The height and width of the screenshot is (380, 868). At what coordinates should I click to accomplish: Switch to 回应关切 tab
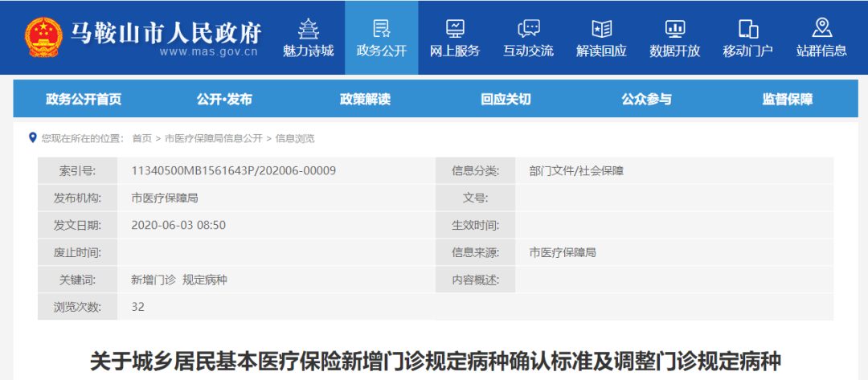[x=506, y=100]
